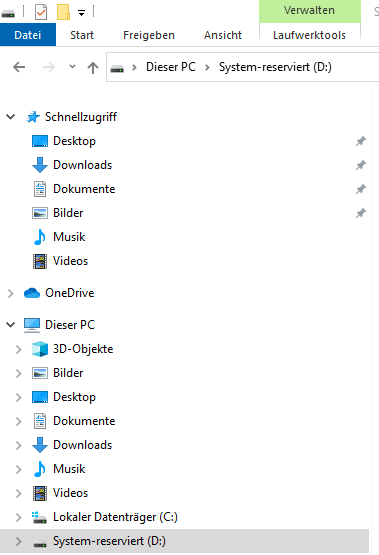This screenshot has height=555, width=379.
Task: Click the Musik note icon under Dieser PC
Action: tap(40, 469)
